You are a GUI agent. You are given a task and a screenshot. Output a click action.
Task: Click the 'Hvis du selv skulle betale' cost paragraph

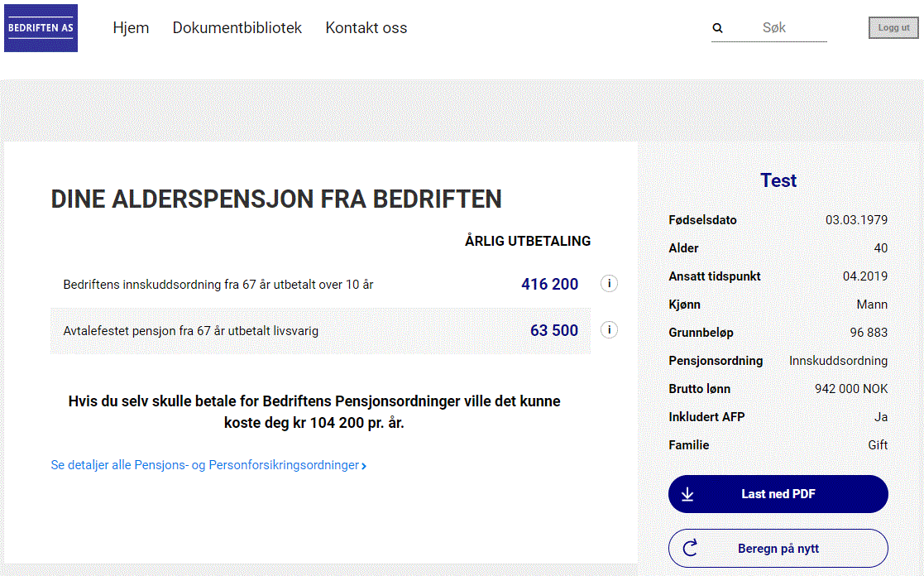pos(314,412)
